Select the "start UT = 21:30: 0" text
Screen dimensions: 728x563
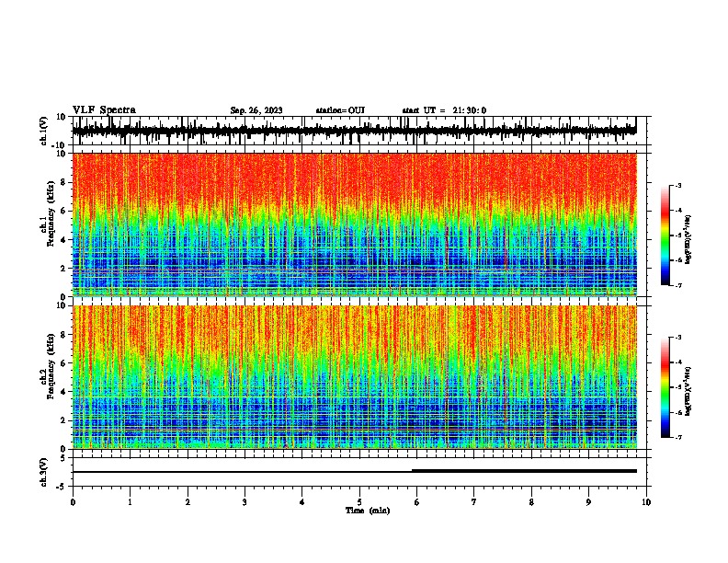(x=444, y=110)
